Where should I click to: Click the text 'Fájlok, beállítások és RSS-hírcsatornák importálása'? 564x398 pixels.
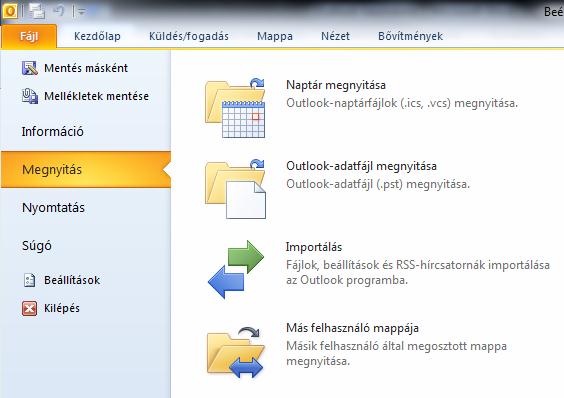[418, 265]
